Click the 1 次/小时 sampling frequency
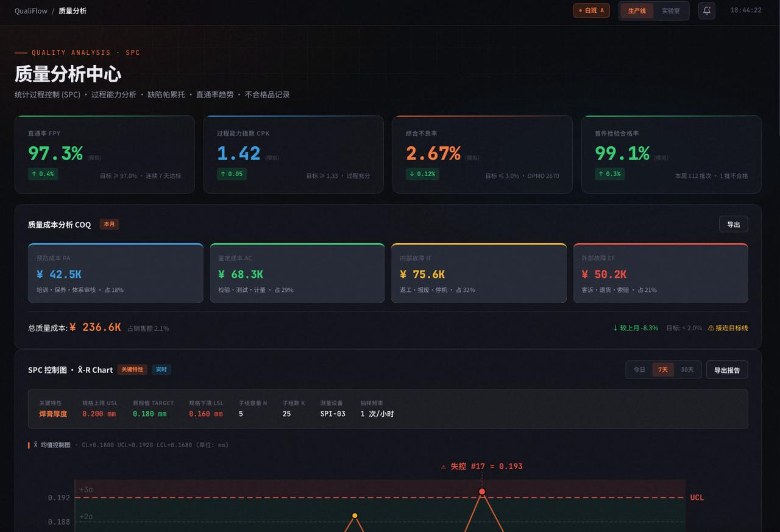Viewport: 780px width, 532px height. click(x=377, y=414)
